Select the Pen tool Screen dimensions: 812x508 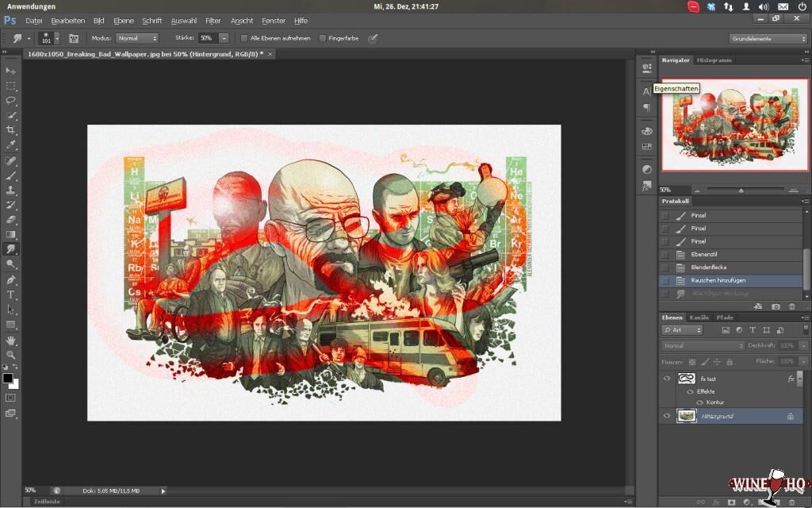click(x=11, y=280)
